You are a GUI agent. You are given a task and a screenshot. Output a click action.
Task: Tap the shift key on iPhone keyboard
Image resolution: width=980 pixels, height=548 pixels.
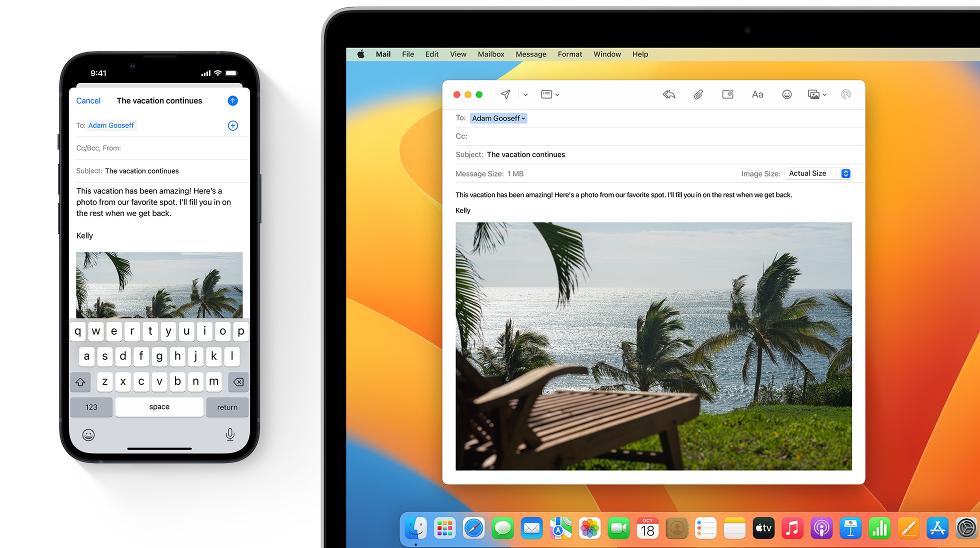80,382
